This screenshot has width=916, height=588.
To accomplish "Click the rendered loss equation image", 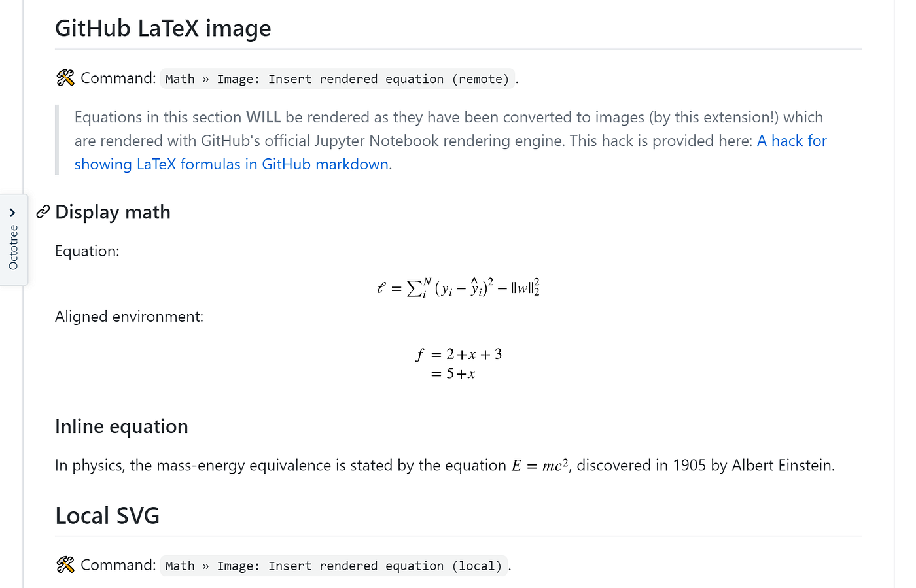I will point(459,287).
